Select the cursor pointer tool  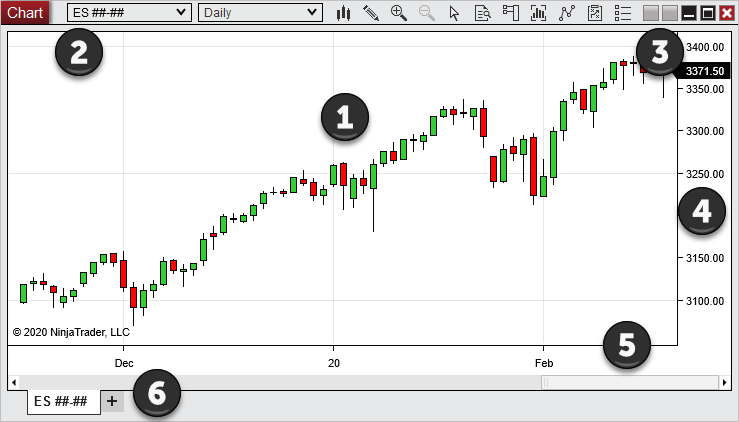click(454, 13)
